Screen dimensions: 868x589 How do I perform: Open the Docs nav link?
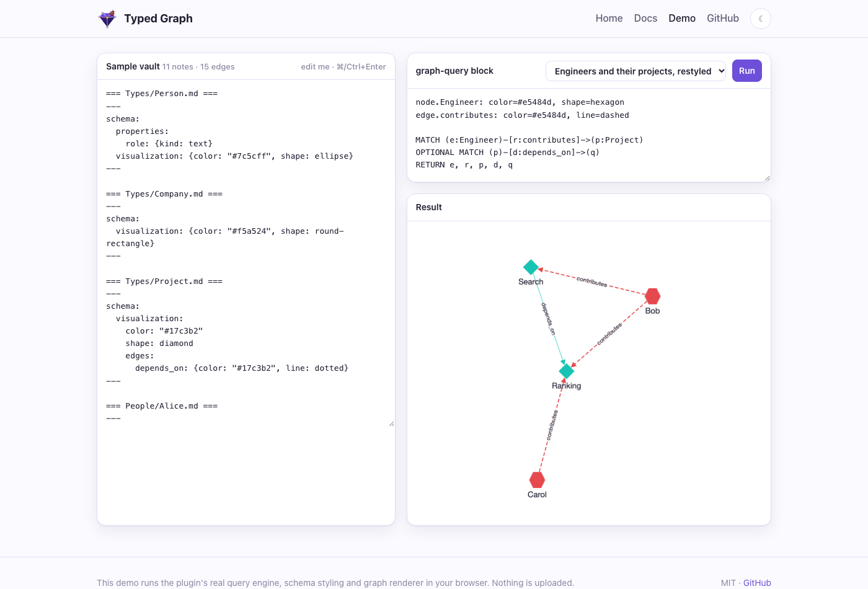(645, 19)
